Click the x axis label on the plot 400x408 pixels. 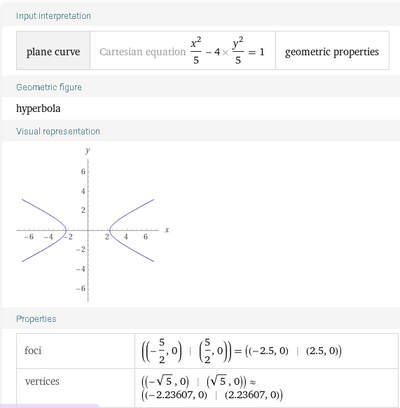pos(167,230)
